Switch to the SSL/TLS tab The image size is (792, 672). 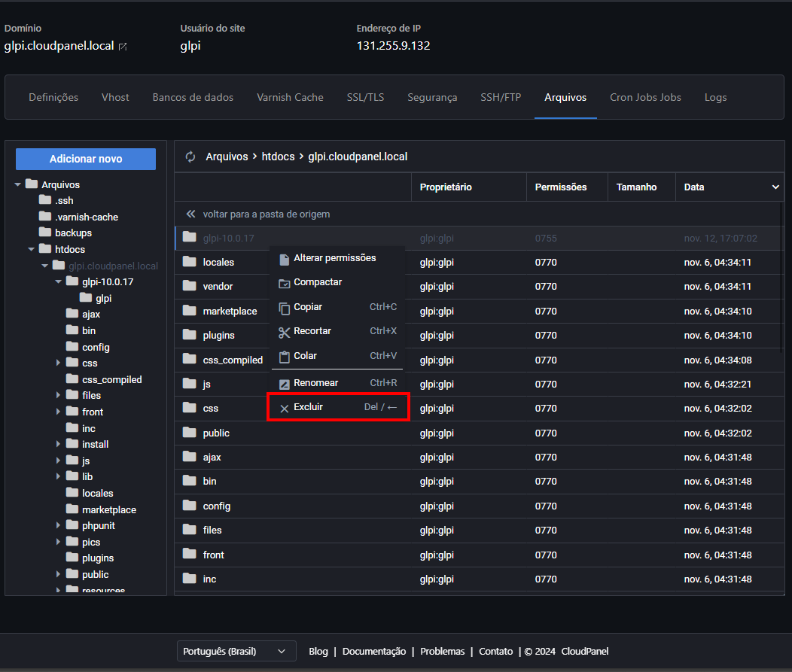coord(365,97)
